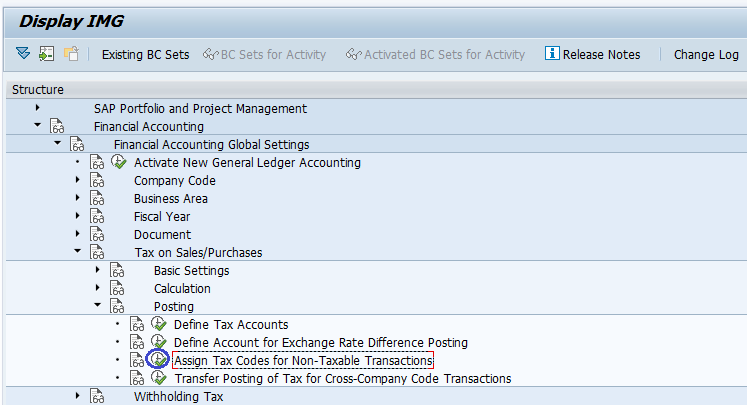Select Activate New General Ledger Accounting text
Screen dimensions: 747x405
click(x=247, y=162)
